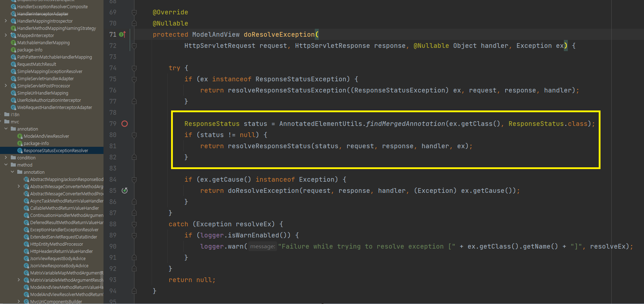
Task: Open UserRoleAuthorizationInterceptor class
Action: point(49,100)
